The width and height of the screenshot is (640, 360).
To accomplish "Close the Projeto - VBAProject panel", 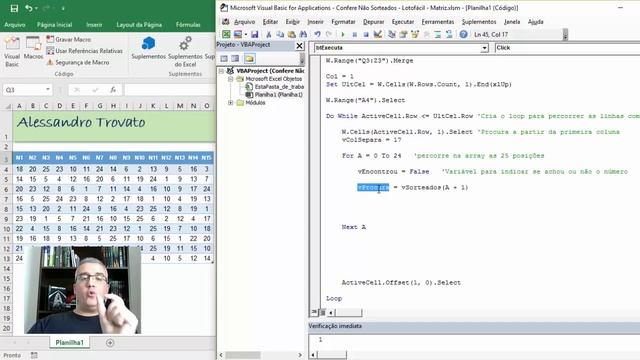I will click(299, 46).
